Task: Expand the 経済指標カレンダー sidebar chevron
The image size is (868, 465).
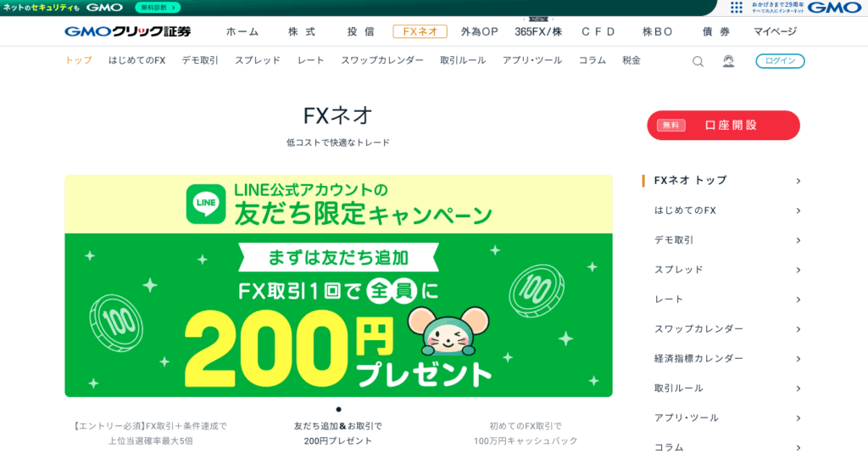Action: (798, 359)
